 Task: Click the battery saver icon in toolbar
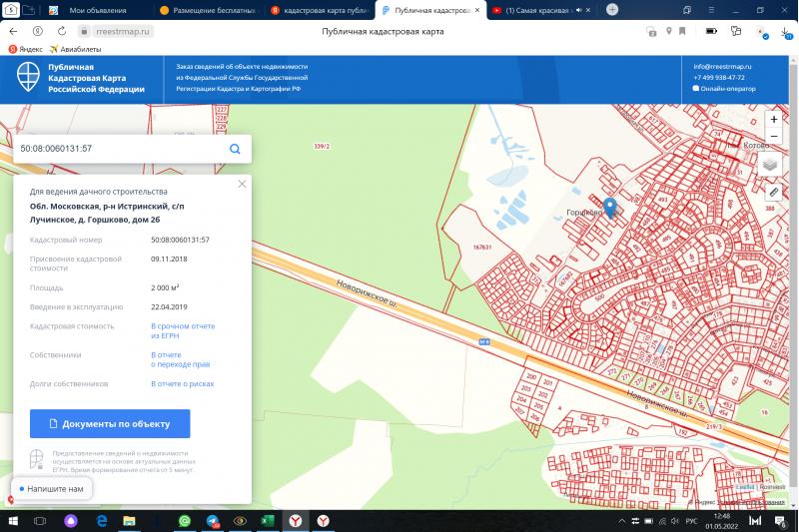click(x=711, y=31)
